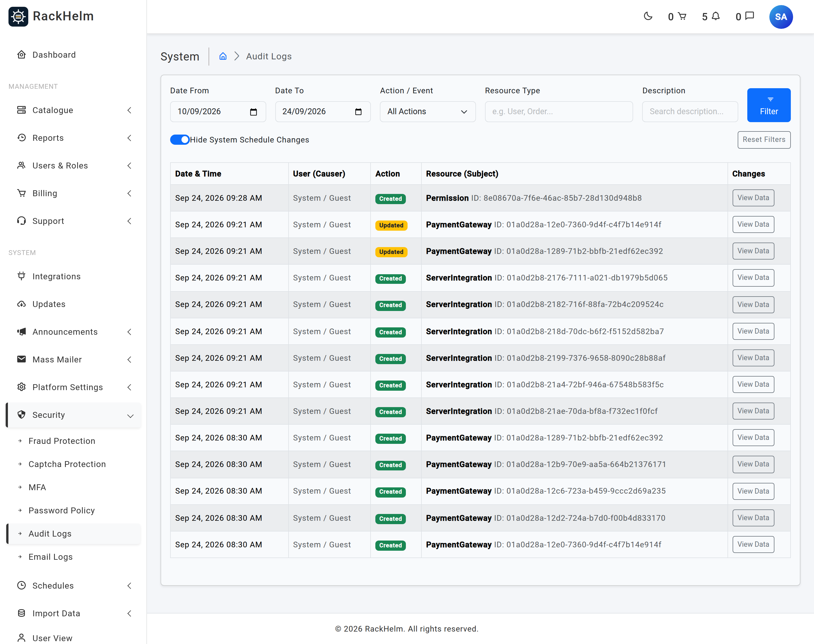The width and height of the screenshot is (814, 644).
Task: Click the Import Data database icon
Action: [21, 613]
